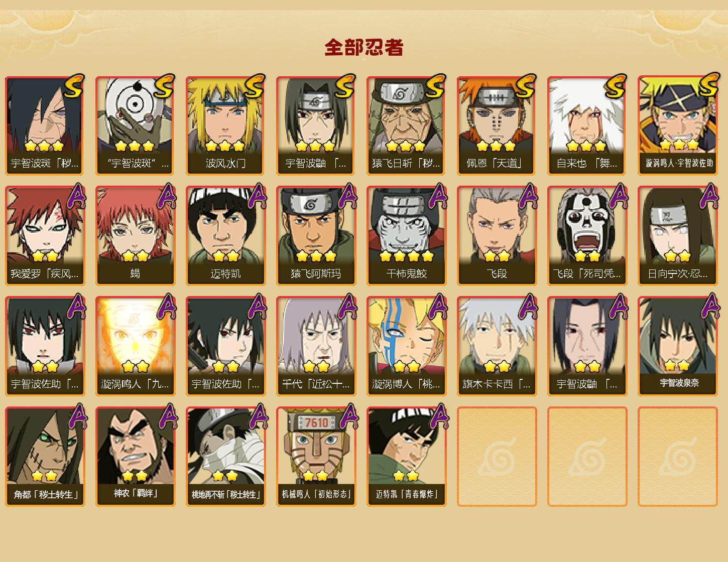Select 迈特凯 A-rank card
The height and width of the screenshot is (562, 728).
225,236
